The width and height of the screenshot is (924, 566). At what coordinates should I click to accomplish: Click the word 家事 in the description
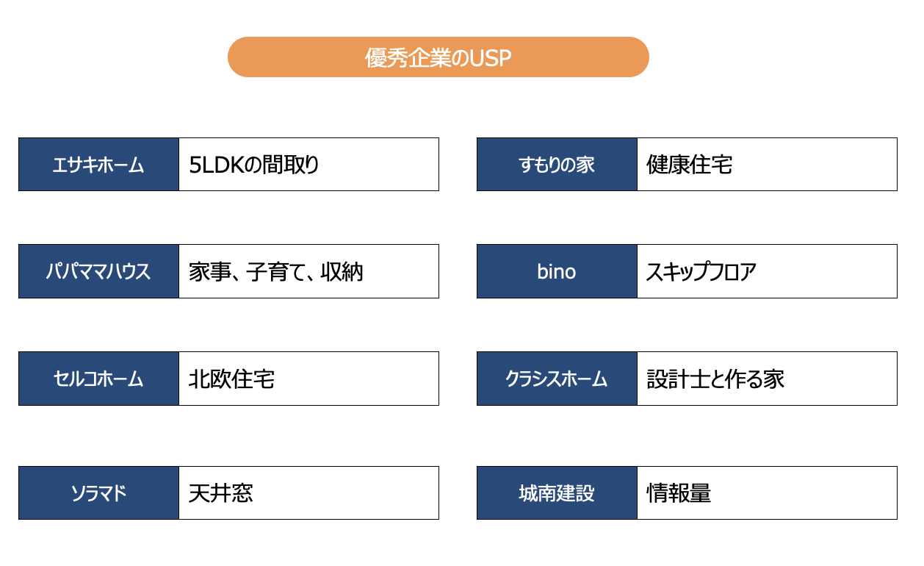click(205, 272)
